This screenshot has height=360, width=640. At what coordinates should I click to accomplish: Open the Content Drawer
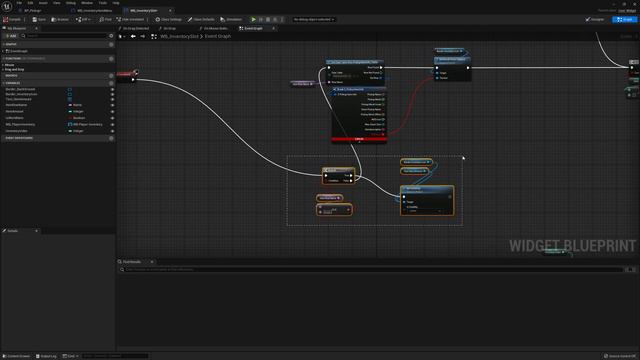pos(17,356)
